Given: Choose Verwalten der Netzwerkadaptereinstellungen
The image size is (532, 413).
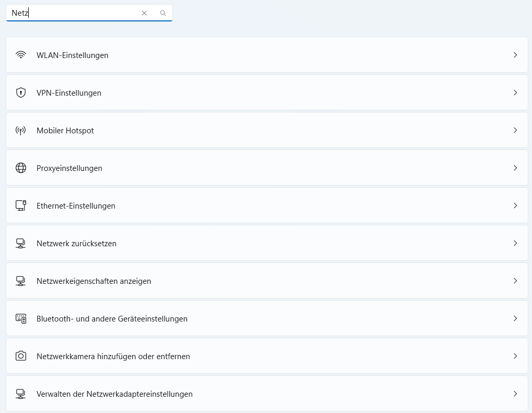Looking at the screenshot, I should [114, 394].
